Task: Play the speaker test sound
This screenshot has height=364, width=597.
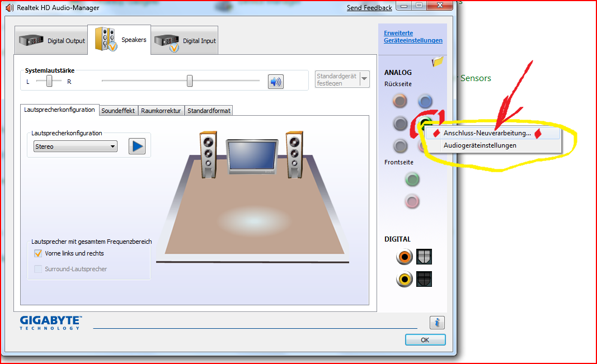Action: (x=137, y=146)
